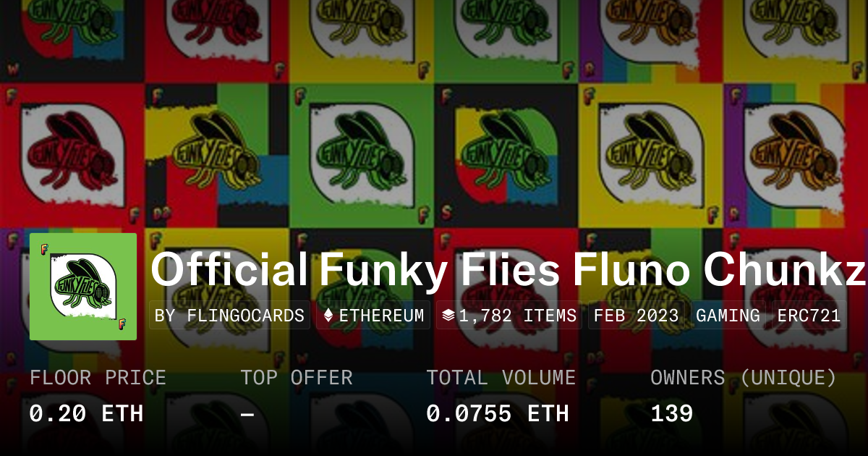The image size is (868, 456).
Task: Click the green Funky Flies collection avatar
Action: pyautogui.click(x=83, y=287)
